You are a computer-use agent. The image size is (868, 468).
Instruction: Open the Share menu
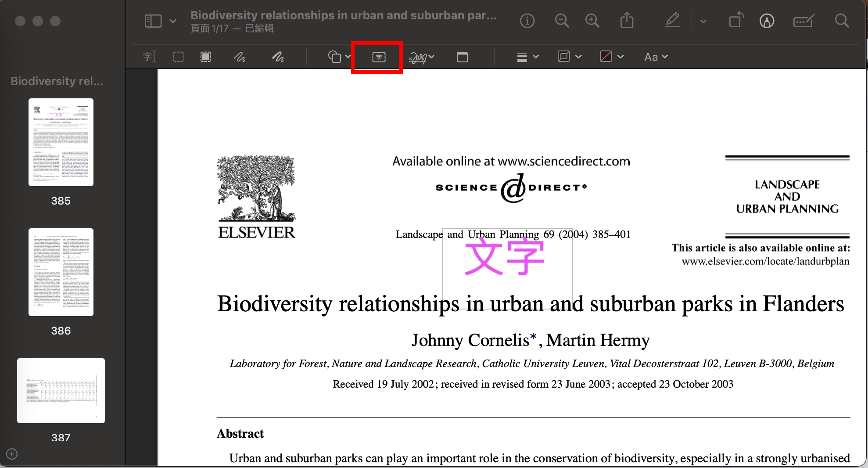627,21
